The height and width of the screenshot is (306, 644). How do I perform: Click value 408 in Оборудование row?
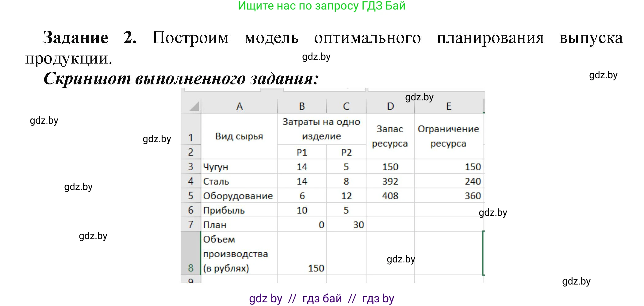390,196
